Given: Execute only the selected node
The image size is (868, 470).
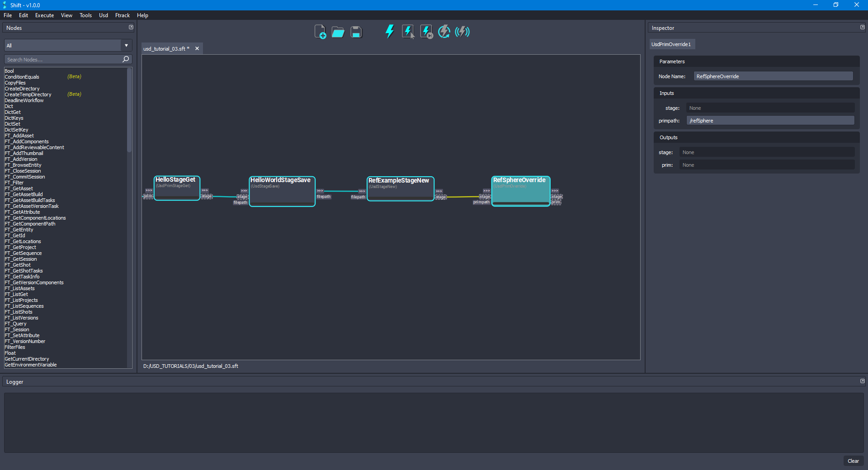Looking at the screenshot, I should coord(408,32).
